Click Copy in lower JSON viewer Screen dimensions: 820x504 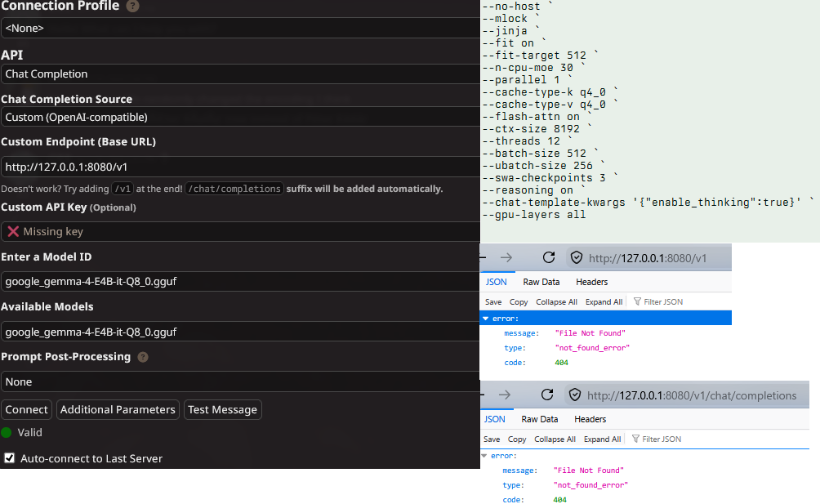517,439
